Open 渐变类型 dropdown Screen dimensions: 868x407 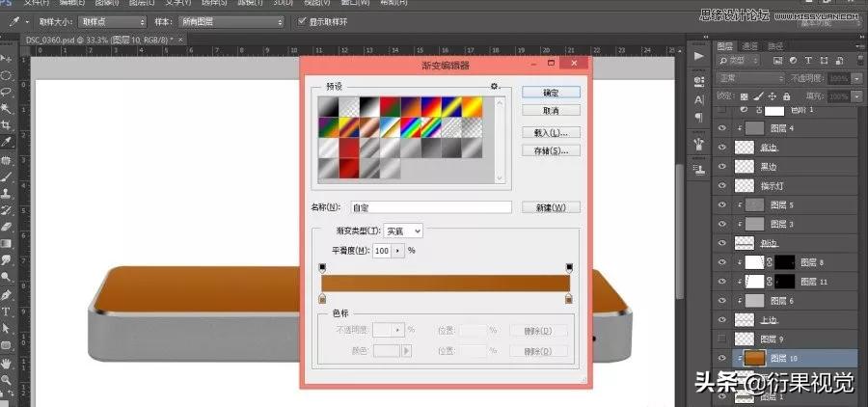coord(403,231)
